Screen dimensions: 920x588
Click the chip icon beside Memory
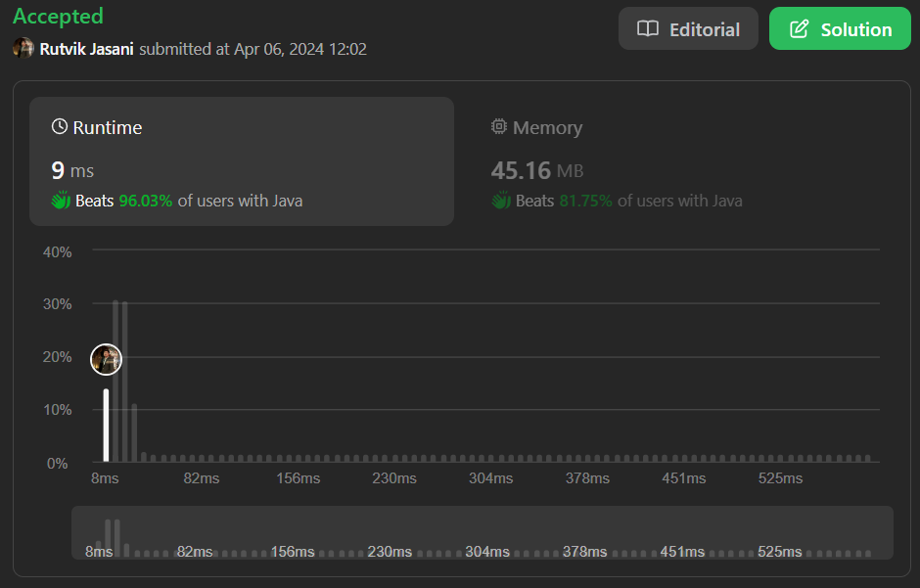pyautogui.click(x=499, y=126)
